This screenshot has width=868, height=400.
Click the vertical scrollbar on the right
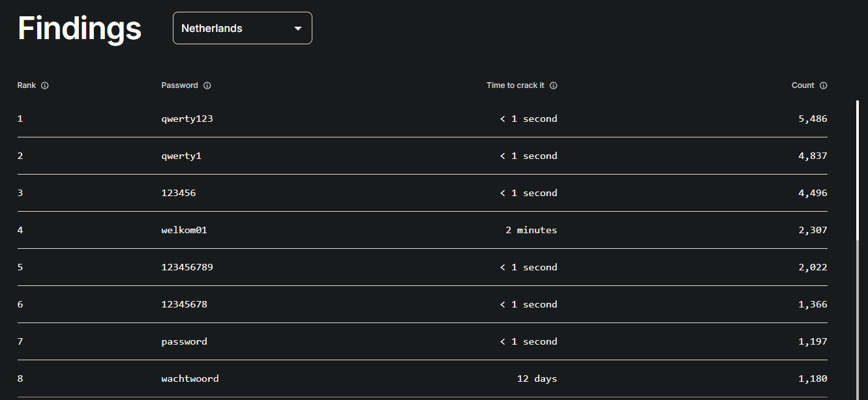tap(858, 248)
